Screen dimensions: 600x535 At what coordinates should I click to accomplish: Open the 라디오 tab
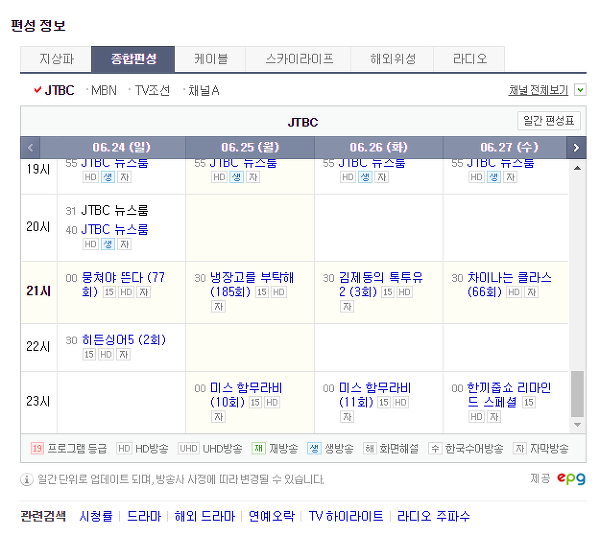click(469, 59)
